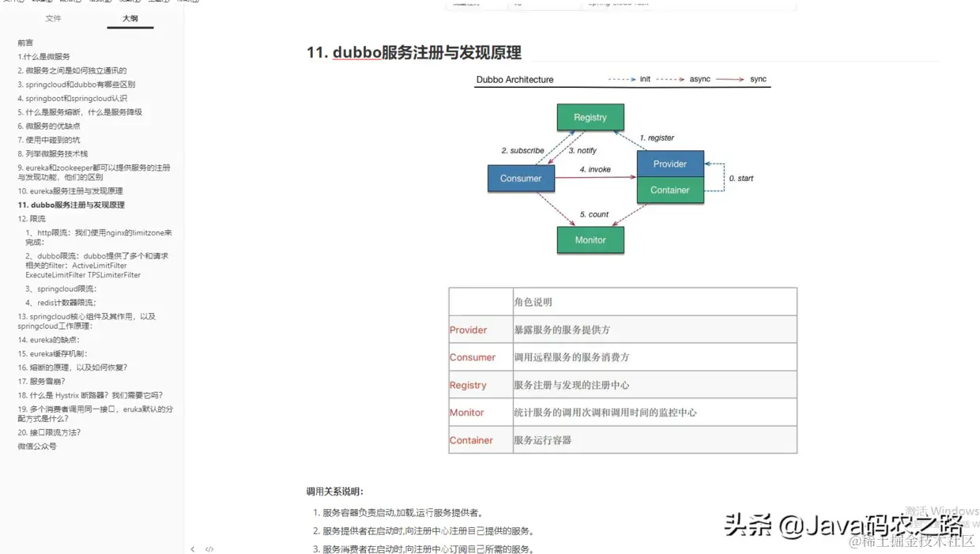The width and height of the screenshot is (980, 554).
Task: Go to 8. 列举微服务技术栈
Action: 53,153
